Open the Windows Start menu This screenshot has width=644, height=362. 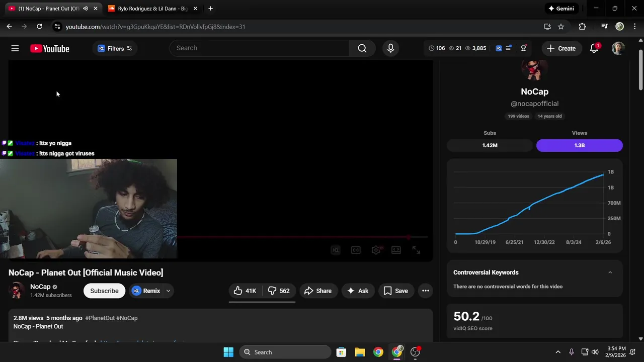coord(228,352)
